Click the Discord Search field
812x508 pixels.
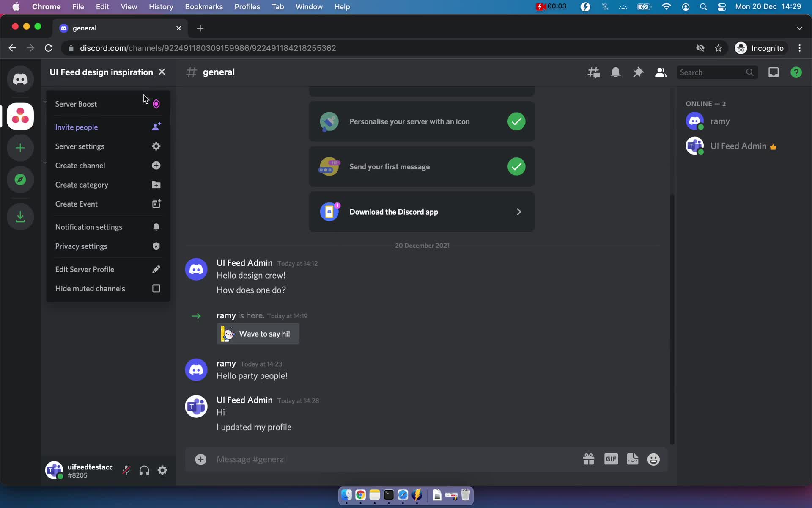tap(716, 72)
